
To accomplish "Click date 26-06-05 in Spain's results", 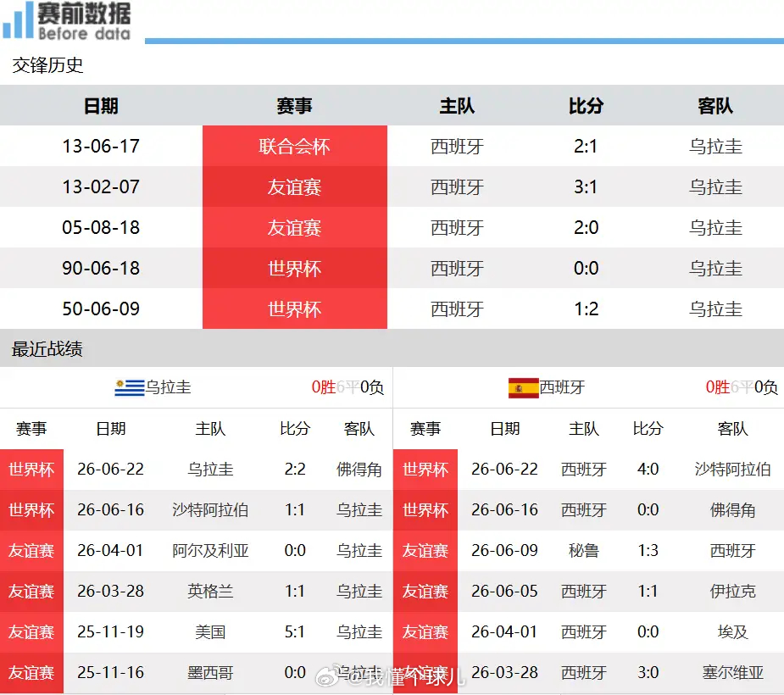I will tap(504, 592).
